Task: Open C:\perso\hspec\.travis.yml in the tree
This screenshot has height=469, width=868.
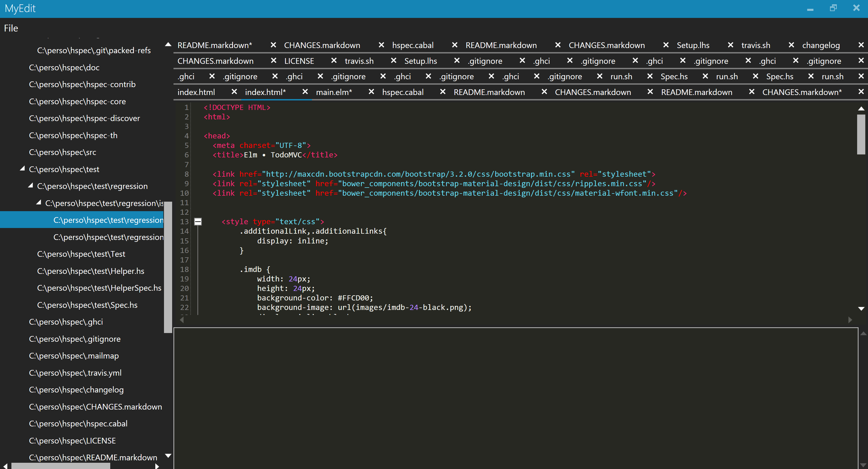Action: tap(75, 373)
